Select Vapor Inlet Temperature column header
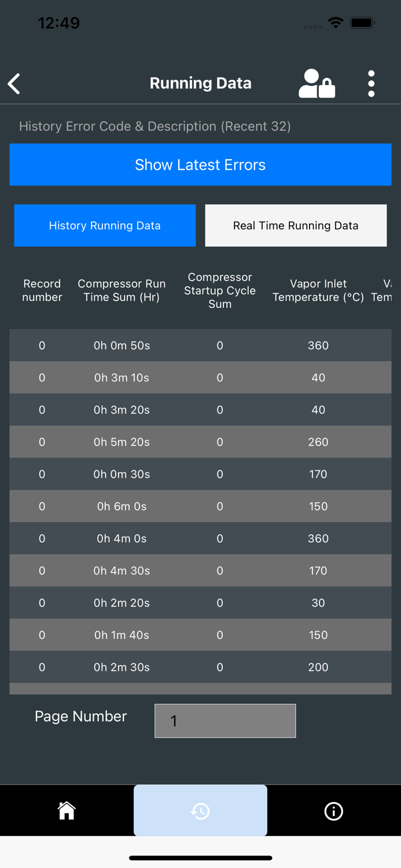This screenshot has width=401, height=868. tap(318, 290)
